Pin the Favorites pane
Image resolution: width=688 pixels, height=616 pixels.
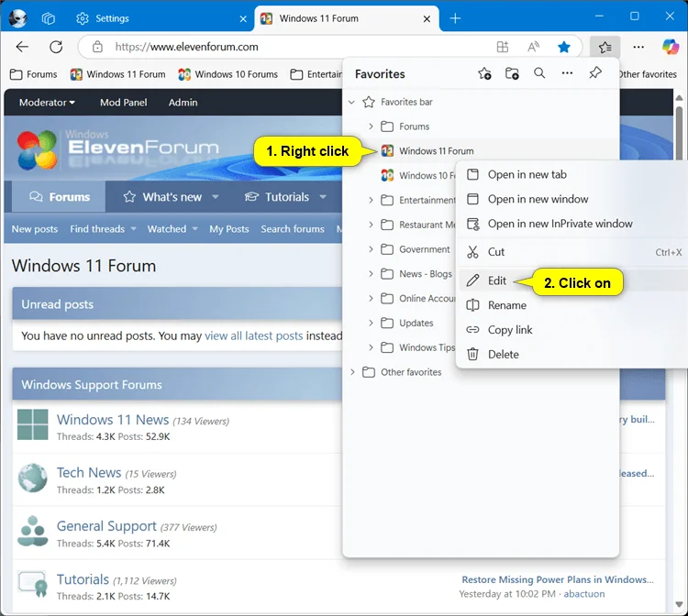click(595, 72)
